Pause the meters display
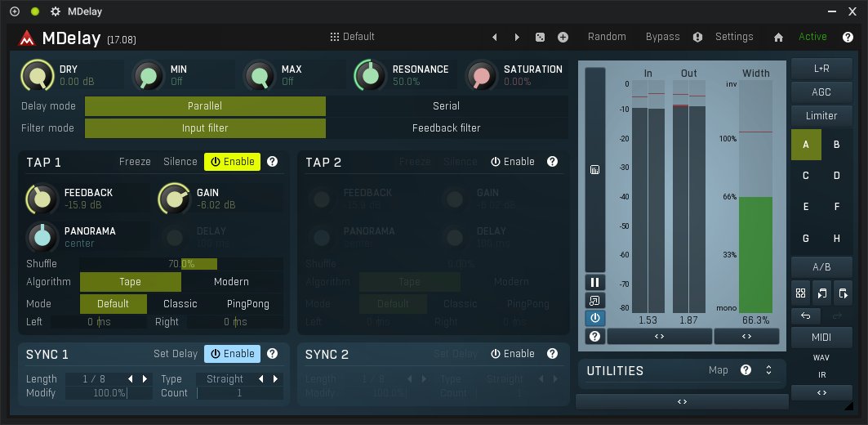868x425 pixels. point(595,283)
